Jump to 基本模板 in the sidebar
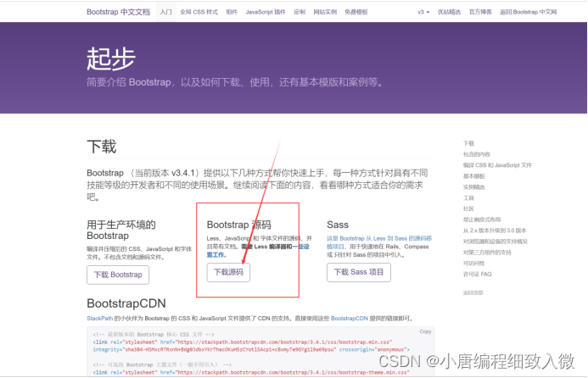Screen dimensions: 588x378 [x=474, y=176]
